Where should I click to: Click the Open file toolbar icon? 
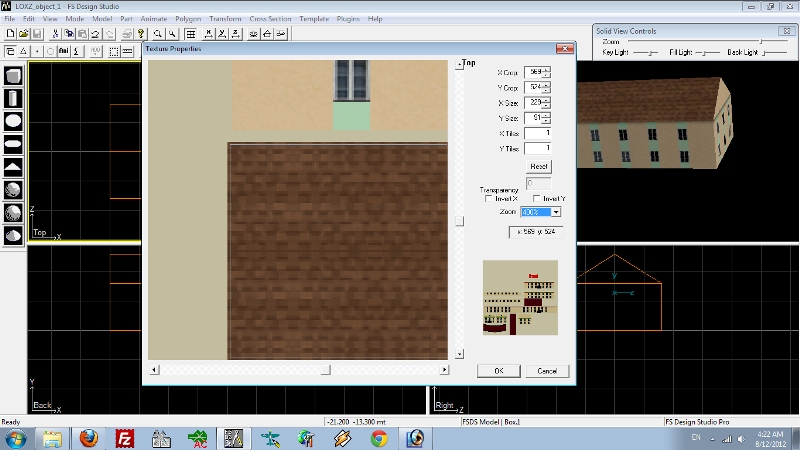click(x=24, y=33)
